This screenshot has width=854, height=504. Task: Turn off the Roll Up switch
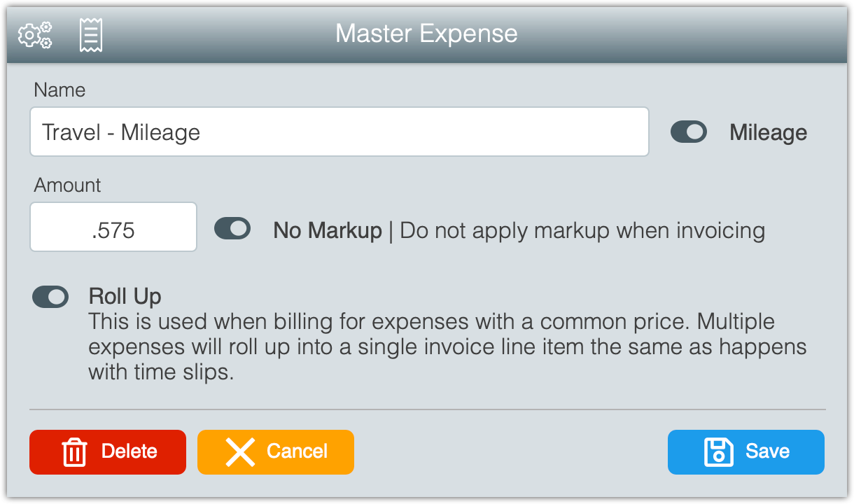[x=50, y=297]
